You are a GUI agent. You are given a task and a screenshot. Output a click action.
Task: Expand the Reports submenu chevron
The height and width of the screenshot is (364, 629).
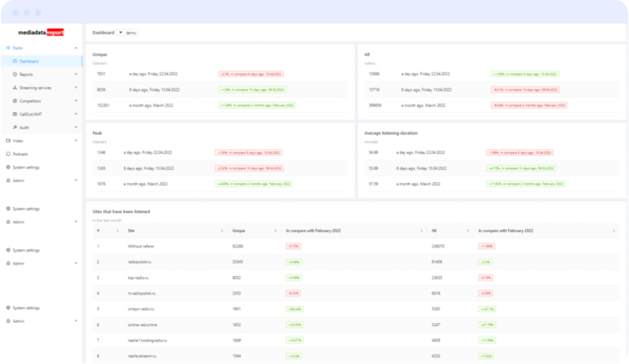[76, 74]
